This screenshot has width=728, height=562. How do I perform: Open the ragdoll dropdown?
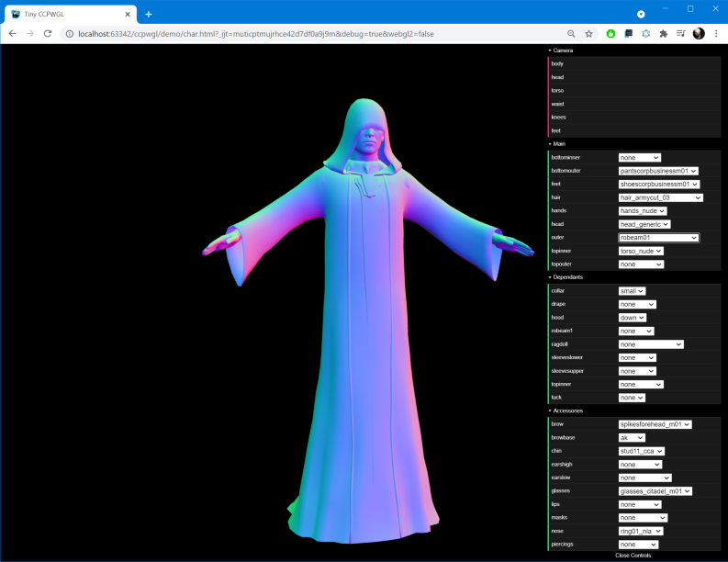[651, 344]
